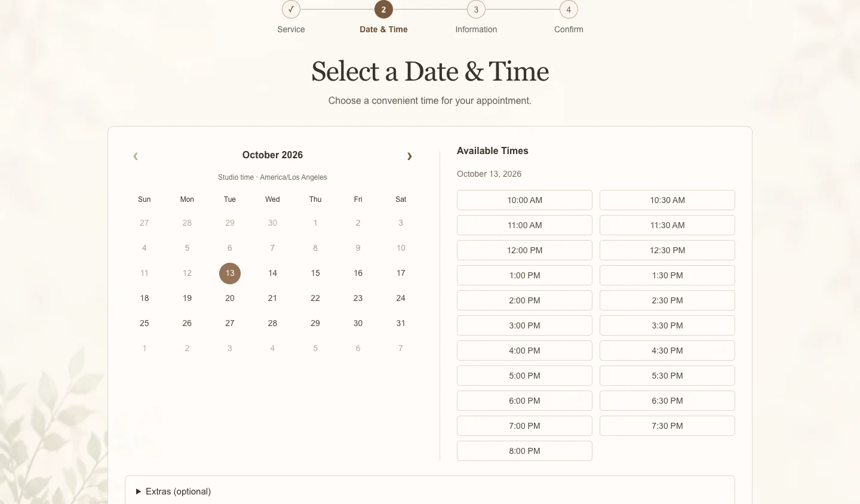Select step 2 Date & Time circle
This screenshot has width=860, height=504.
click(383, 10)
